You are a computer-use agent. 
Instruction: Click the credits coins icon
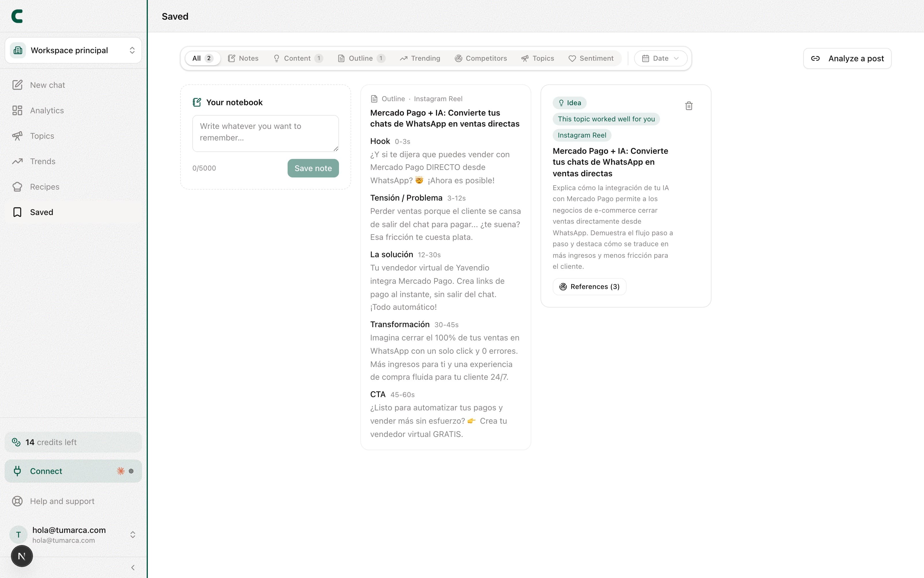click(16, 442)
